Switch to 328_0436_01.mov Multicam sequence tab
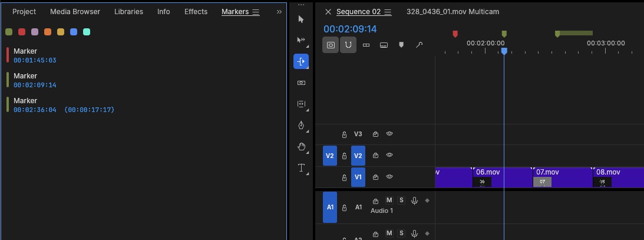The height and width of the screenshot is (240, 644). tap(453, 12)
